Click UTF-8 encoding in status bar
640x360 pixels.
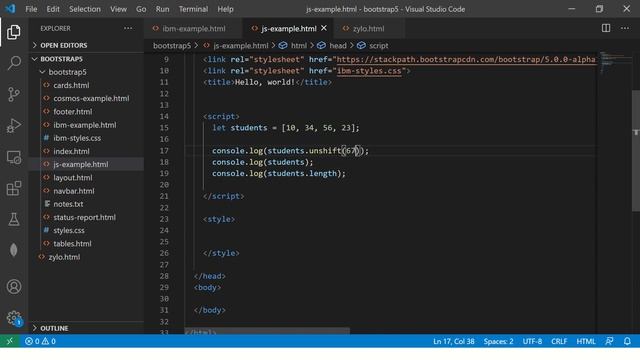point(532,341)
